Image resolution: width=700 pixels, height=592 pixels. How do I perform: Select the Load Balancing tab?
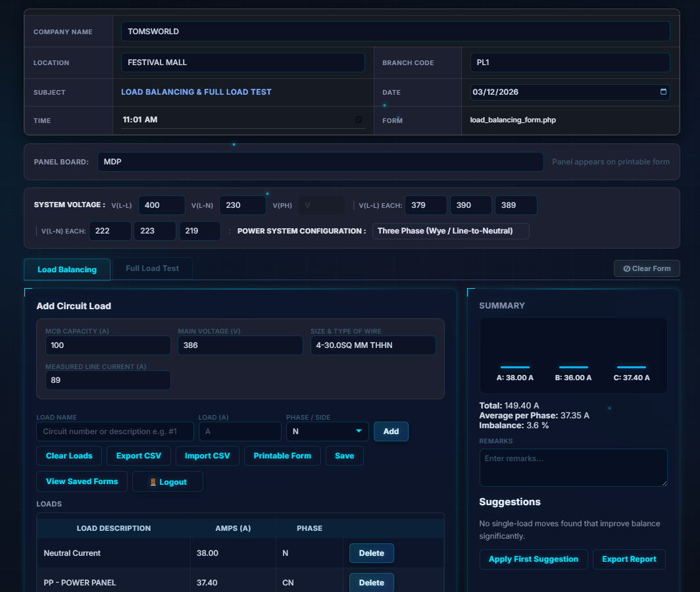[67, 270]
